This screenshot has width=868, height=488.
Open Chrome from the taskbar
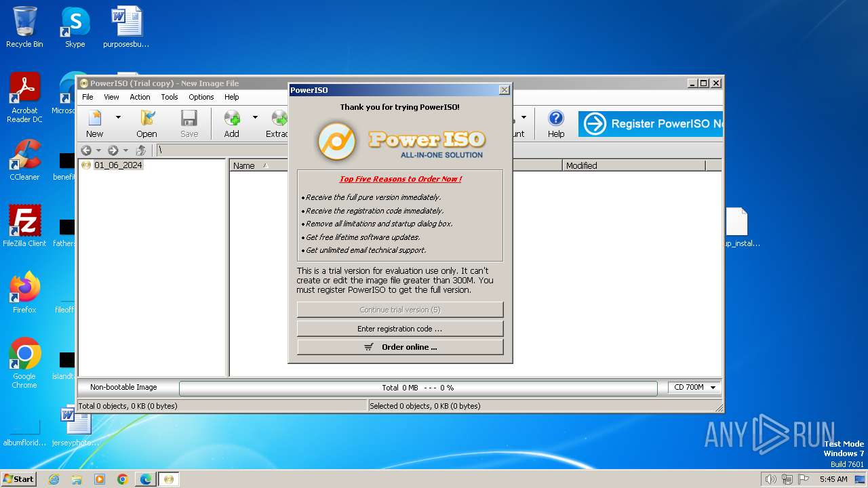(x=123, y=479)
